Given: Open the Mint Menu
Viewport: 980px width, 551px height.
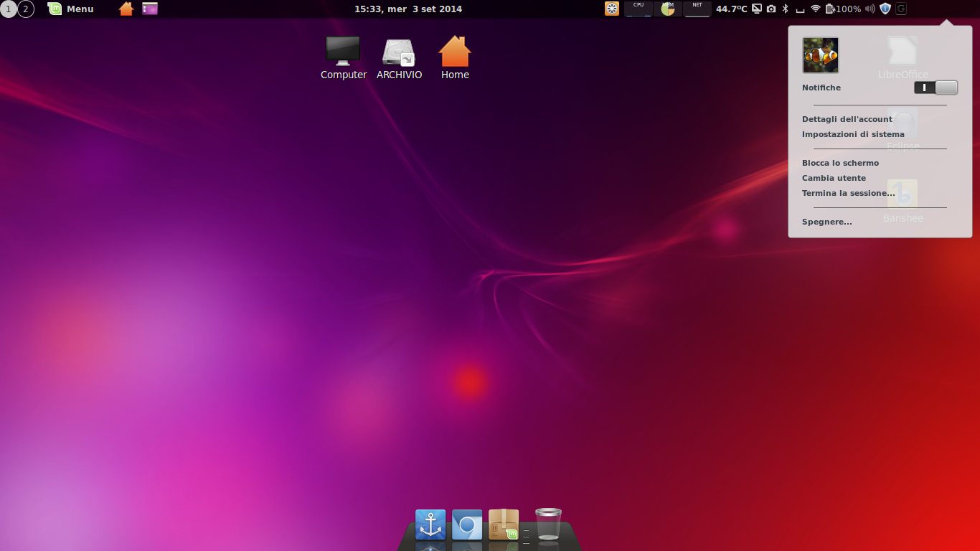Looking at the screenshot, I should click(x=71, y=9).
